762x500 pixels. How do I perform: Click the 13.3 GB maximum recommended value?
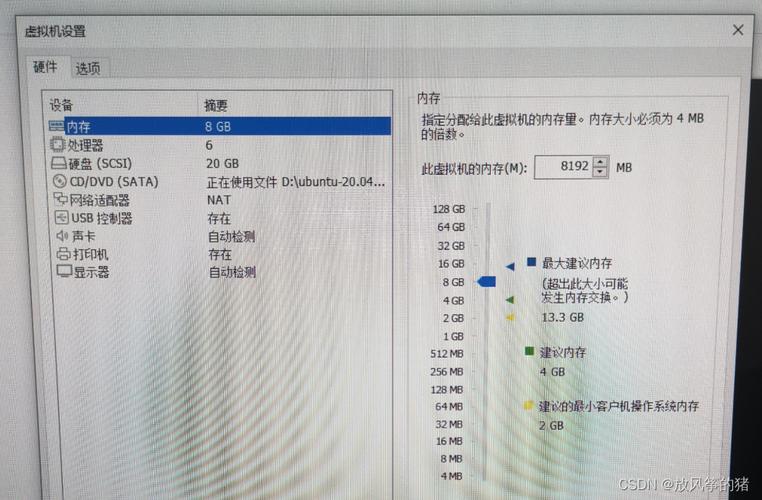[562, 317]
